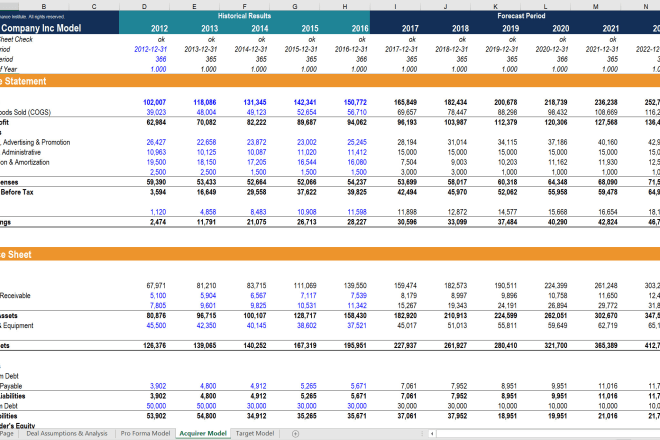Image resolution: width=660 pixels, height=440 pixels.
Task: Open the Acquirer Model sheet tab
Action: click(203, 433)
